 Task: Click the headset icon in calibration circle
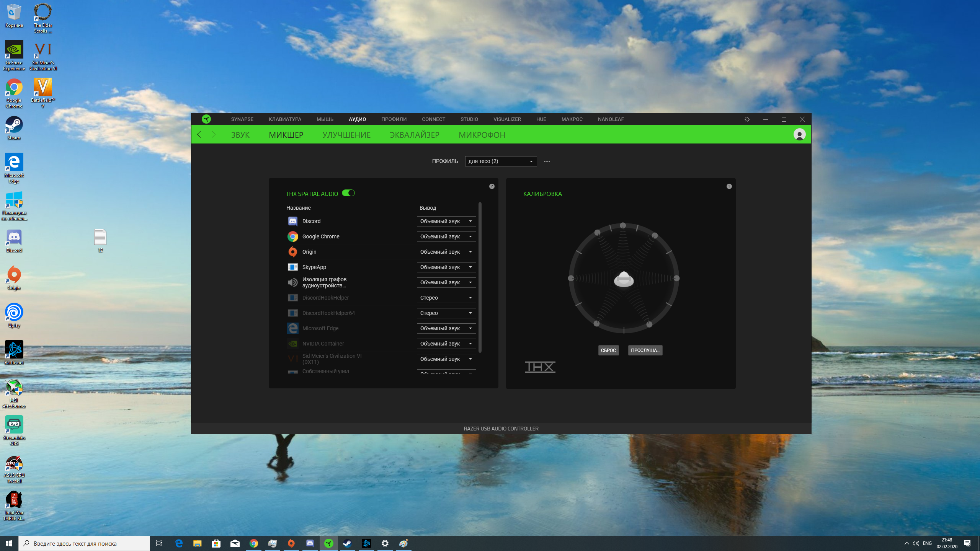coord(624,279)
